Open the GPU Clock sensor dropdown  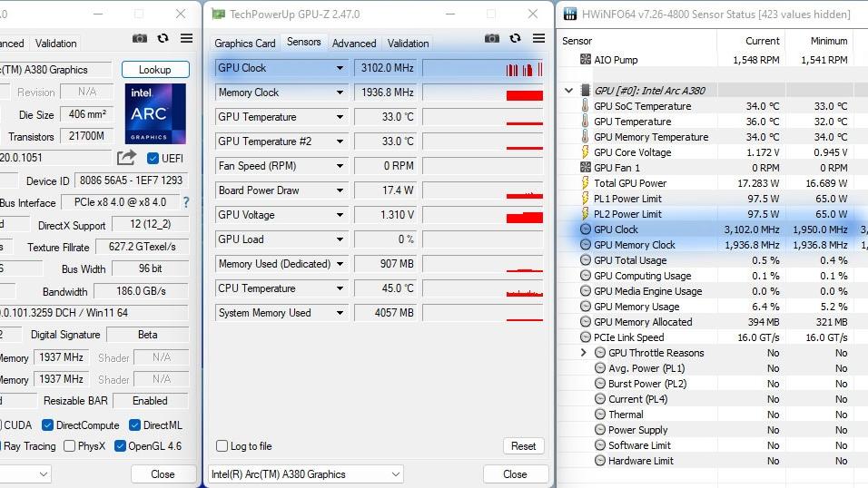coord(340,68)
